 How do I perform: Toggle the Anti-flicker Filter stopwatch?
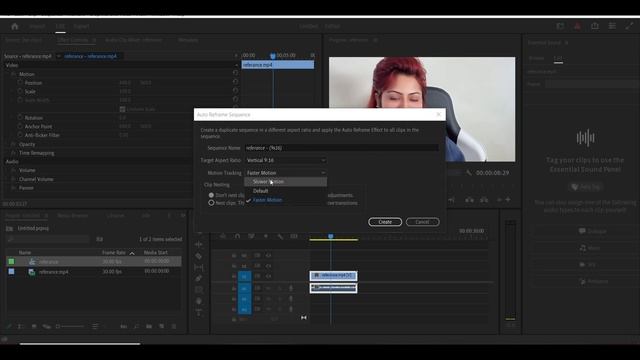tap(20, 135)
